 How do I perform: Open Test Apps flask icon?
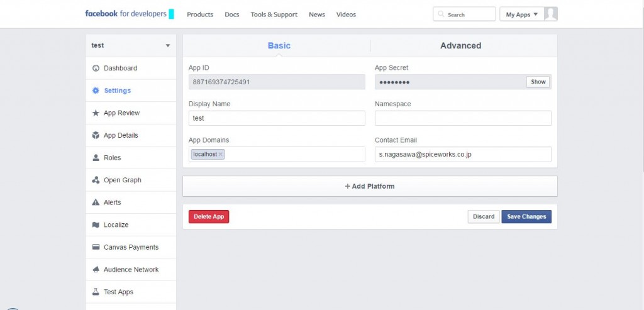(96, 292)
